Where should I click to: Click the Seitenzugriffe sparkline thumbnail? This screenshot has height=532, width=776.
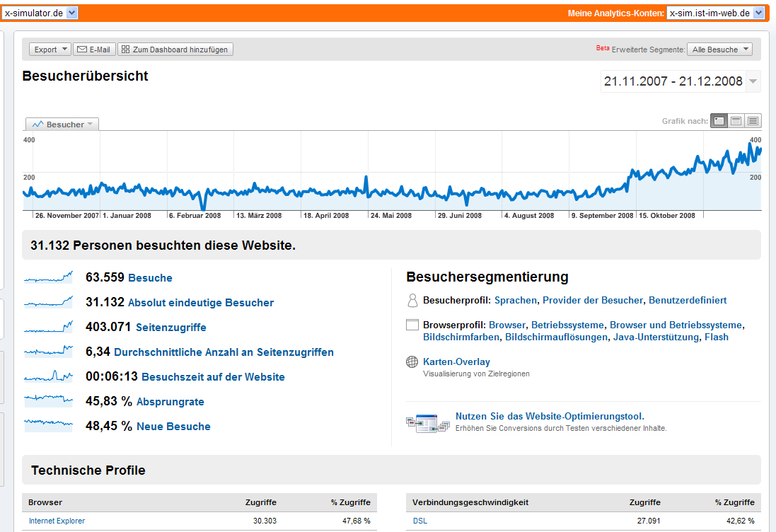[x=49, y=327]
